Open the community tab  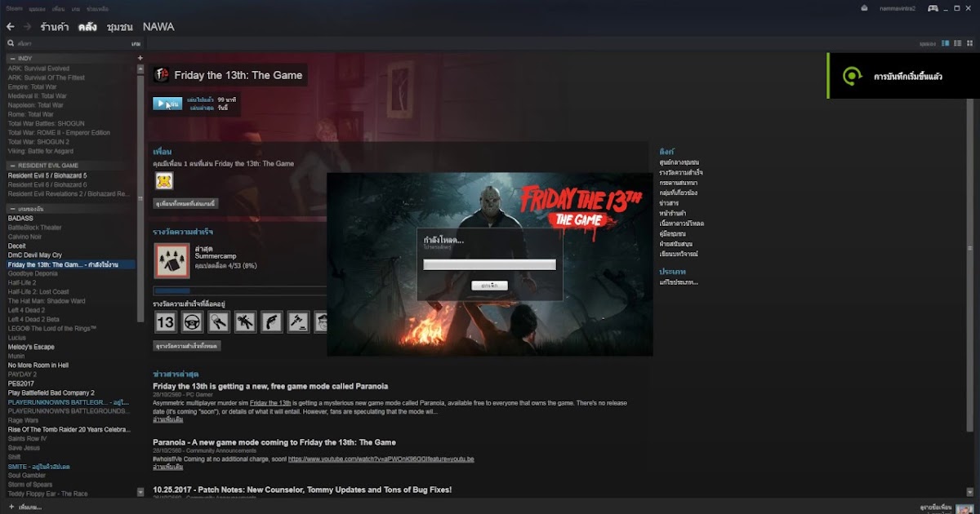(119, 27)
